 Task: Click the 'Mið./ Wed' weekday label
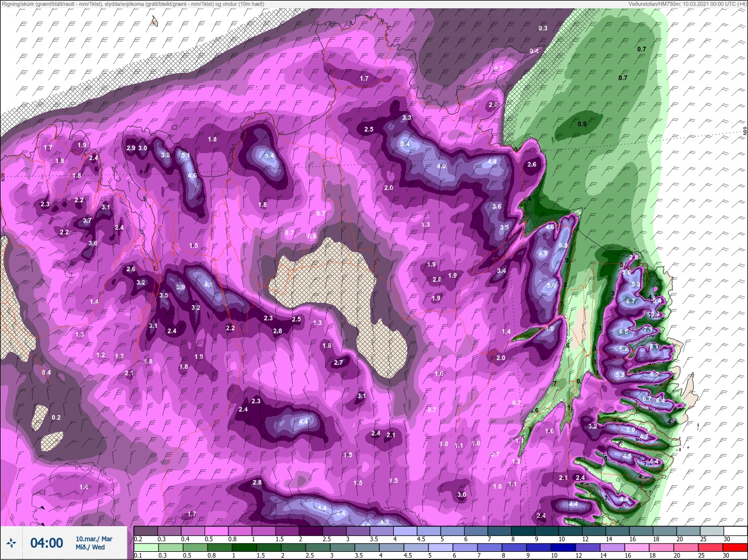click(x=90, y=547)
